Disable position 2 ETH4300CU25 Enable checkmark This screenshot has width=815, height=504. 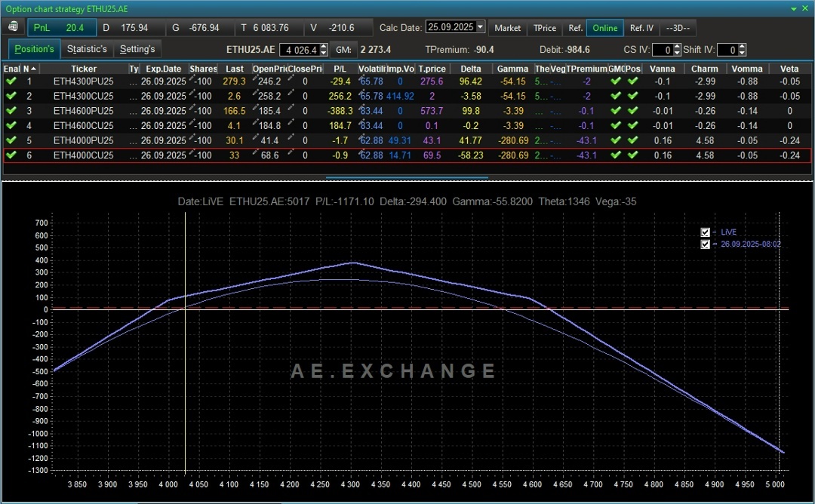click(11, 96)
